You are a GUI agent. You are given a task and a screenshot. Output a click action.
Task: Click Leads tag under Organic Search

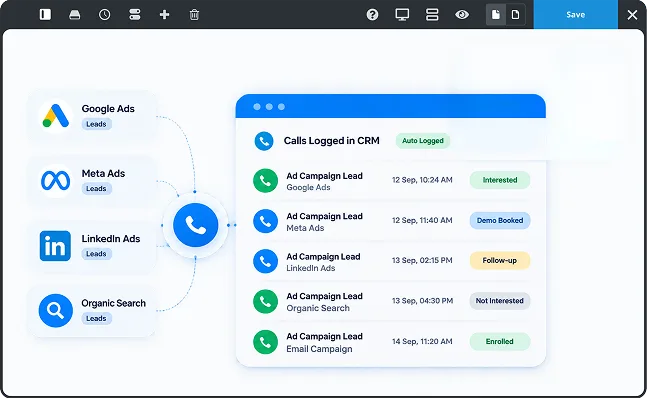(x=97, y=318)
